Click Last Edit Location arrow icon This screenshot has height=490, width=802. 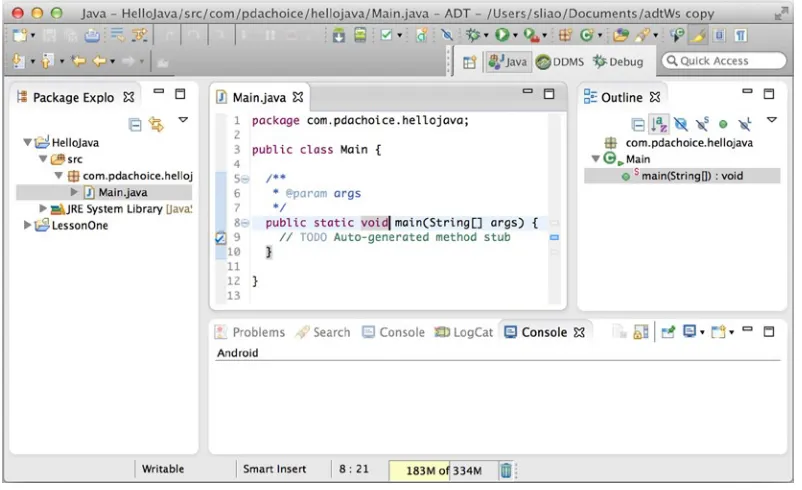click(x=78, y=61)
